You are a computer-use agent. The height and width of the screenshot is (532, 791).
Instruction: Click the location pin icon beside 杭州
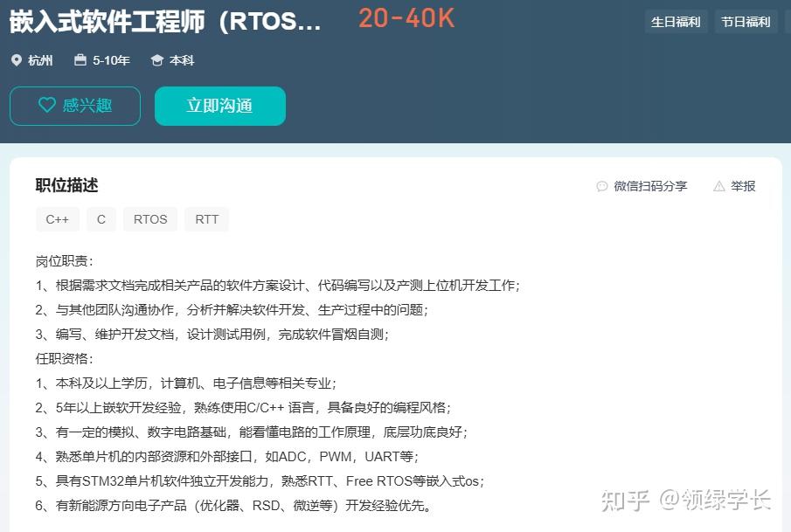point(17,61)
